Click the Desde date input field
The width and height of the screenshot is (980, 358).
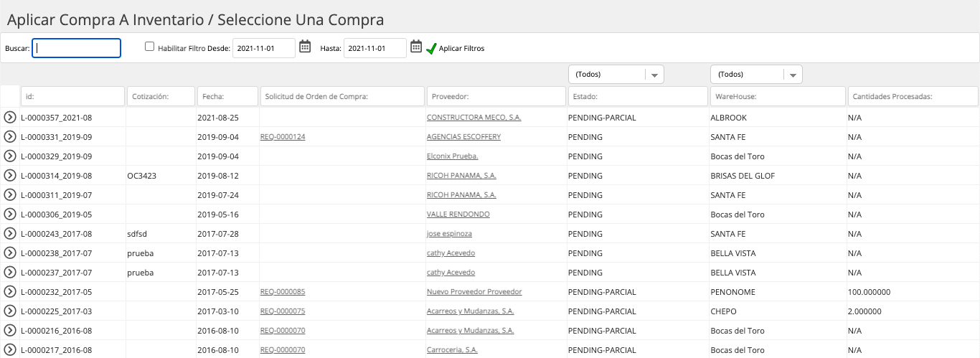(264, 48)
